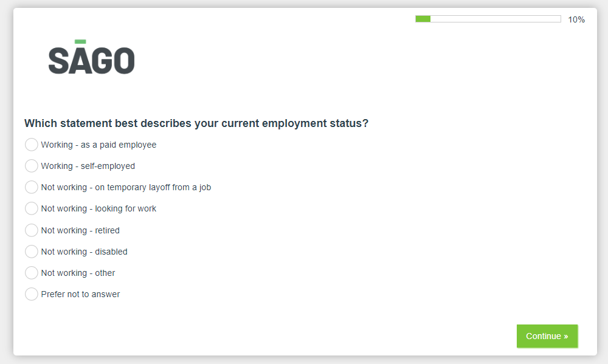This screenshot has width=608, height=364.
Task: Click the 10% progress label
Action: 576,19
